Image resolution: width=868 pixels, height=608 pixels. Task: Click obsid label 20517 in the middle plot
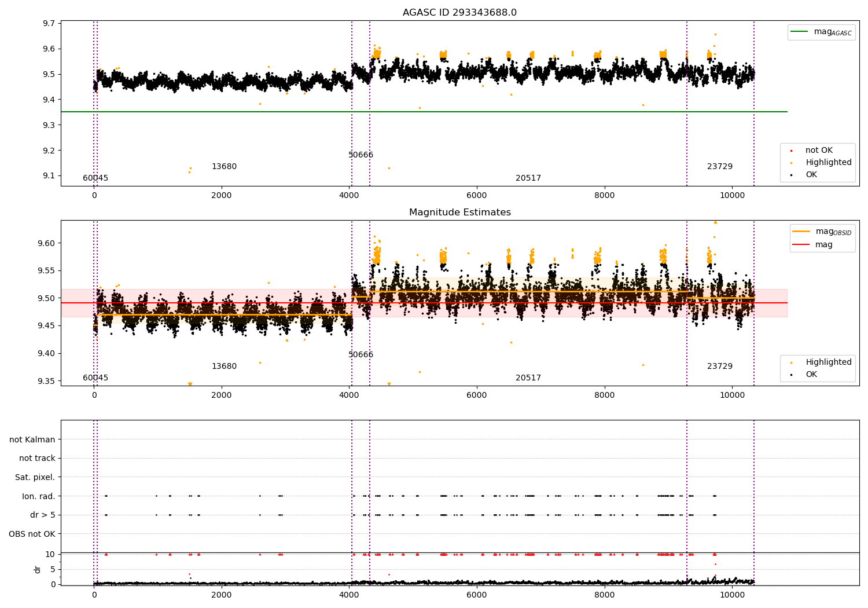[528, 378]
